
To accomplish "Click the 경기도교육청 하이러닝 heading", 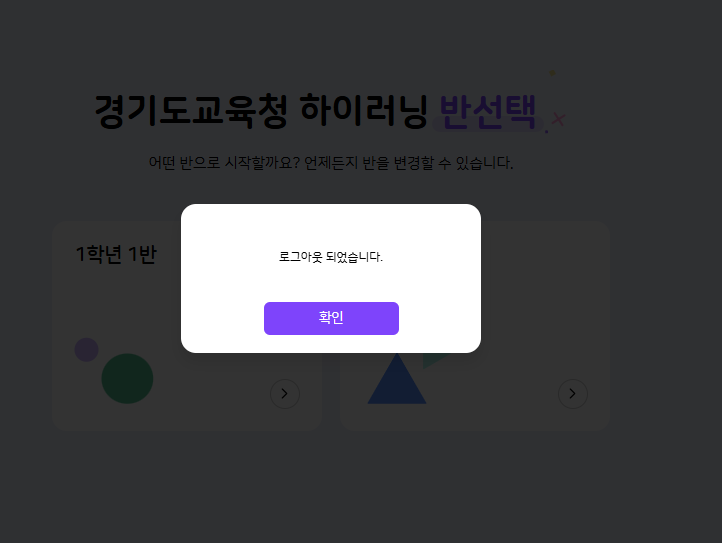I will coord(261,111).
